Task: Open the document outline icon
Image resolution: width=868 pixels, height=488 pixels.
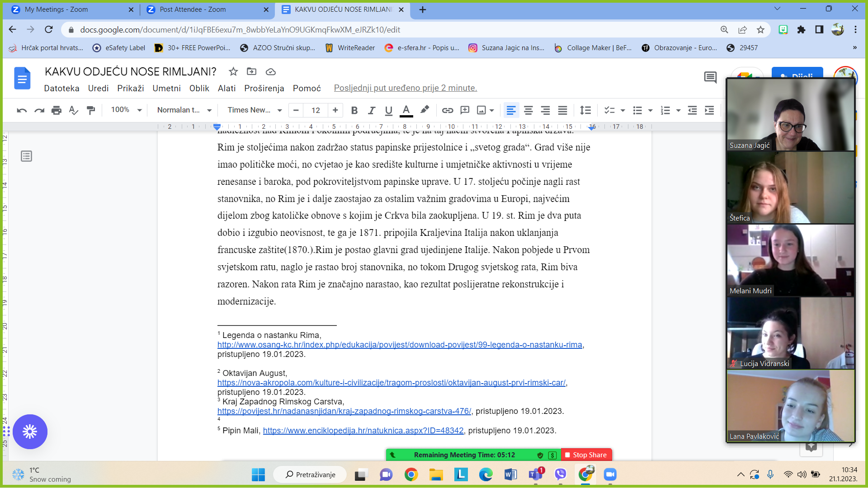Action: click(x=26, y=156)
